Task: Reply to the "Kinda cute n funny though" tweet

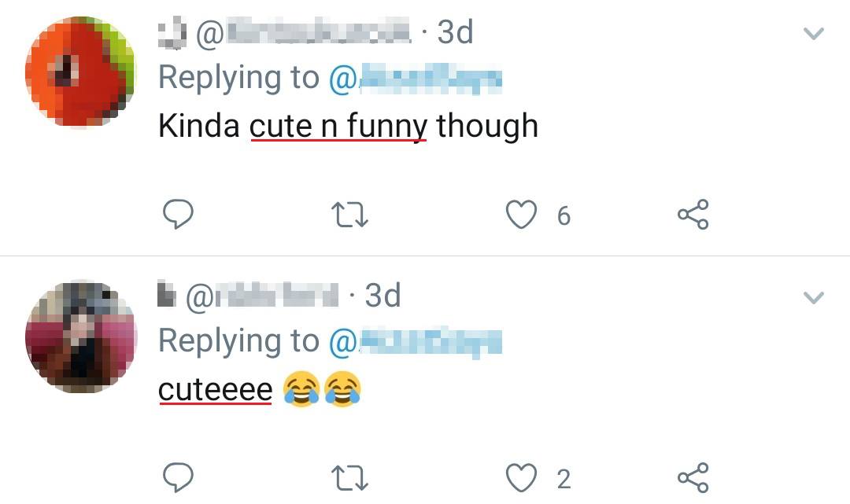Action: point(178,214)
